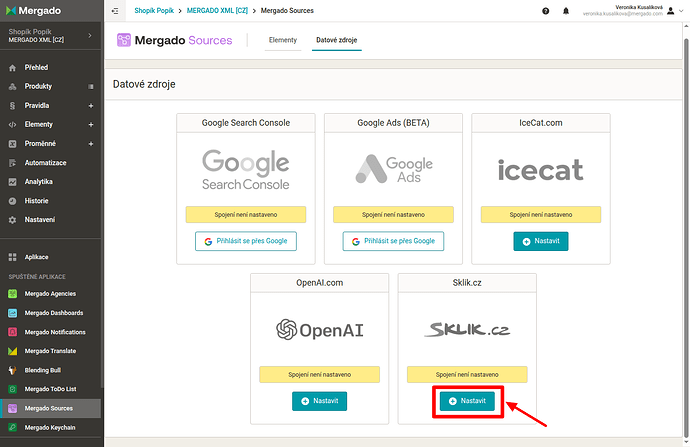Open Historie menu item
Viewport: 690px width, 447px height.
click(37, 201)
